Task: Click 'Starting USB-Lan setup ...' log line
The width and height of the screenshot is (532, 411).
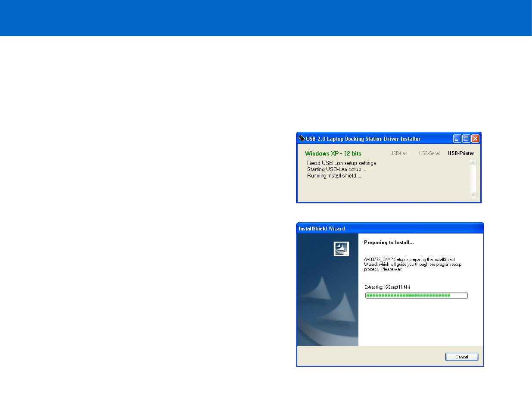Action: [336, 169]
